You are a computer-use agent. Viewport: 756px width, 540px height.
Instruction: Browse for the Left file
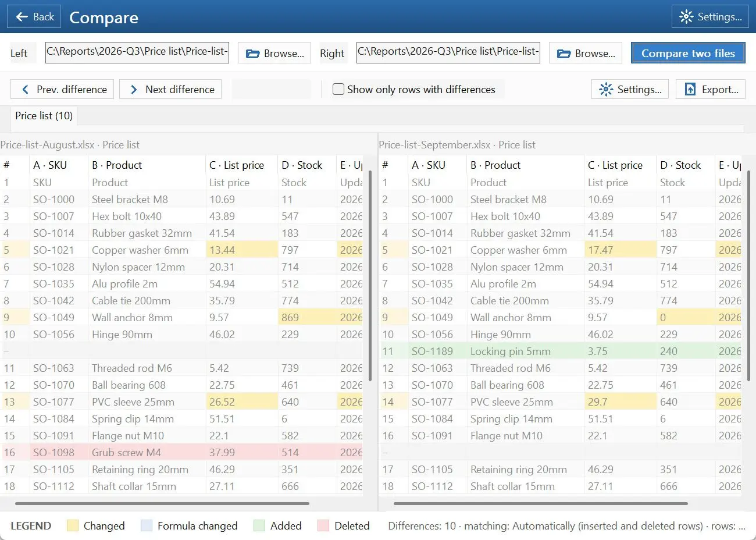tap(274, 53)
